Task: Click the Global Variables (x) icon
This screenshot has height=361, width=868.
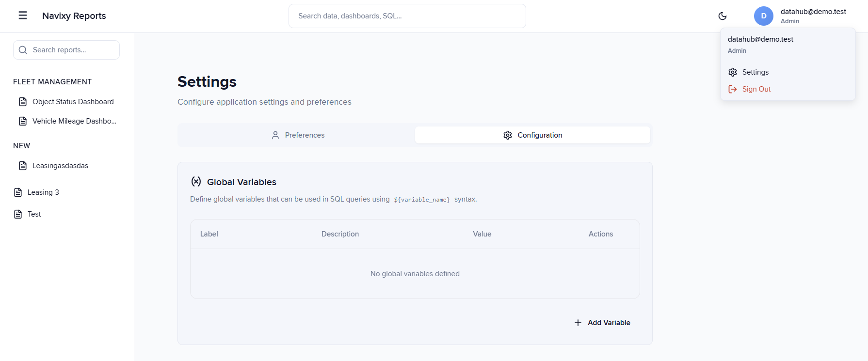Action: tap(196, 182)
